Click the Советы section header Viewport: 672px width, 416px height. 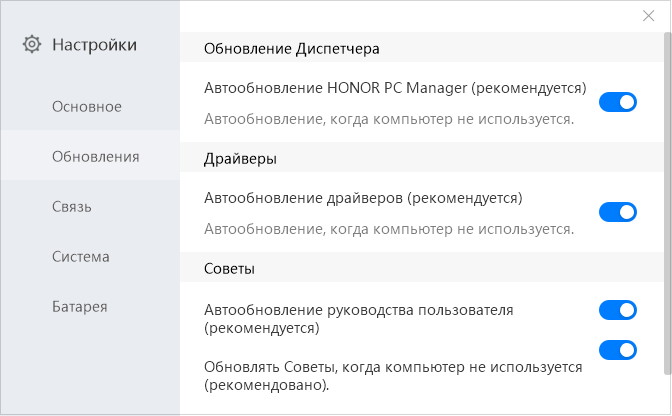(229, 269)
